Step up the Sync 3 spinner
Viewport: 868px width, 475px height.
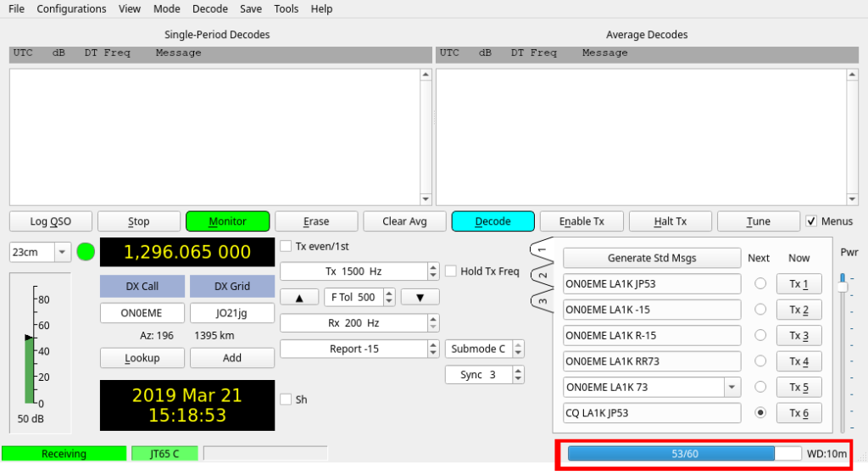pyautogui.click(x=518, y=370)
